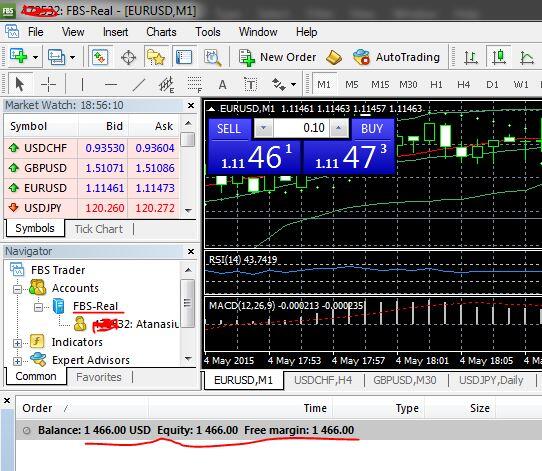
Task: Switch to candlestick chart icon
Action: (498, 57)
